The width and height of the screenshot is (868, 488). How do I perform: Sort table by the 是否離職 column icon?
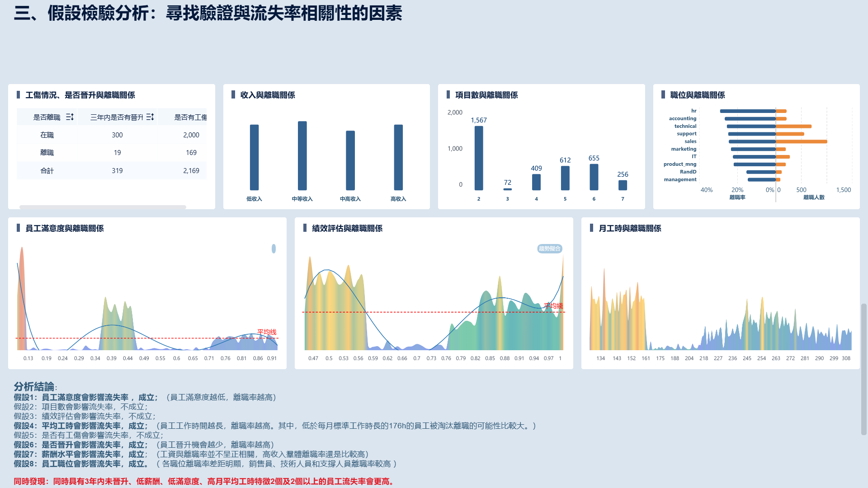70,117
